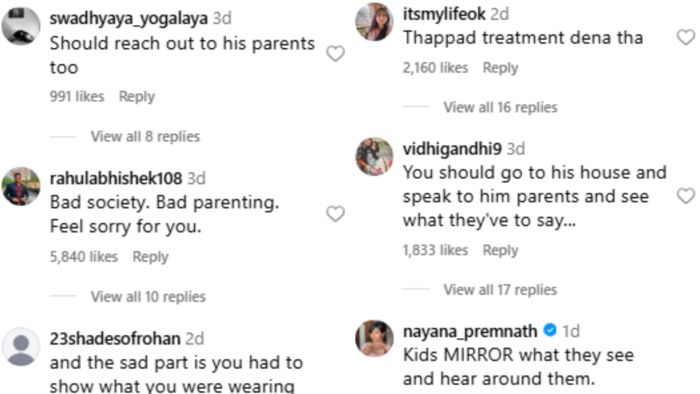Open the 5,840 likes list

click(x=83, y=257)
